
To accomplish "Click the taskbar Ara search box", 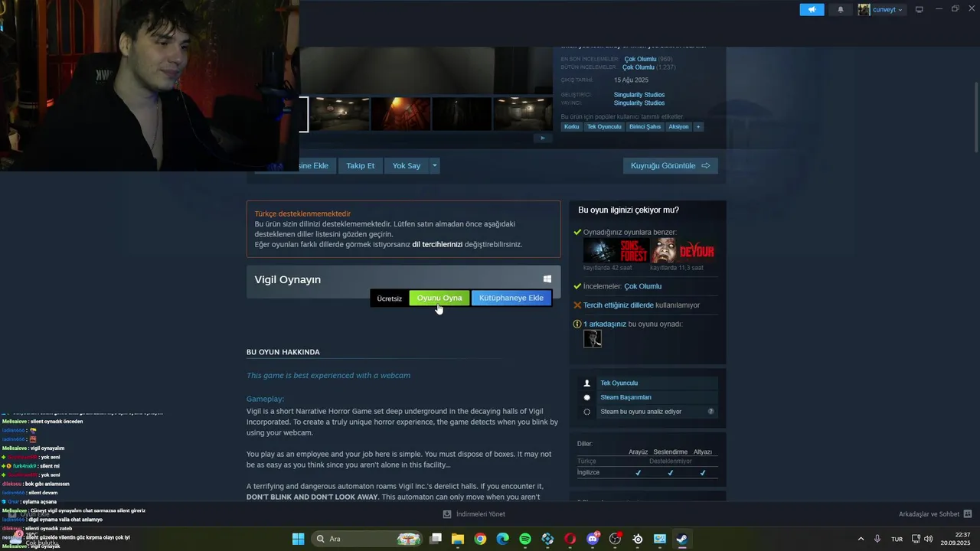I will [x=367, y=539].
